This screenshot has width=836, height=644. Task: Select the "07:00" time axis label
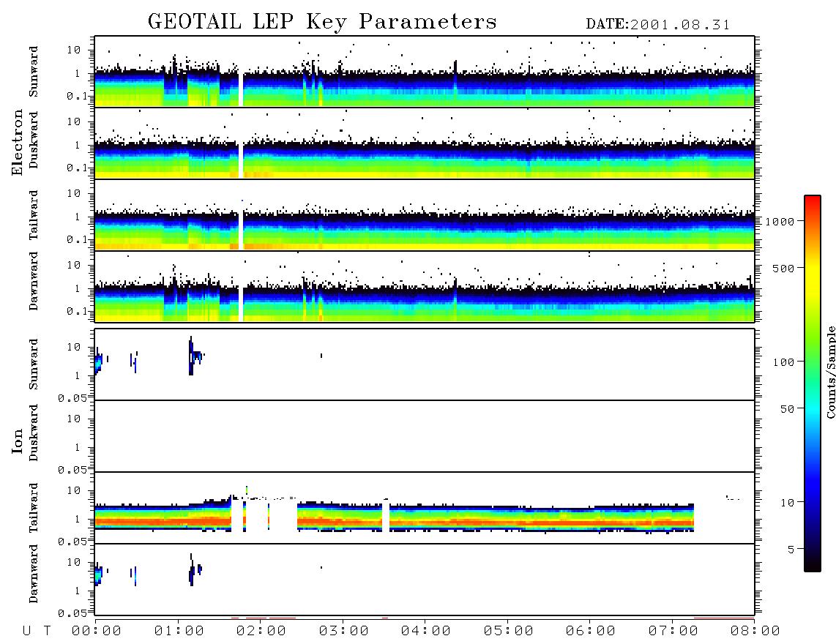(673, 632)
